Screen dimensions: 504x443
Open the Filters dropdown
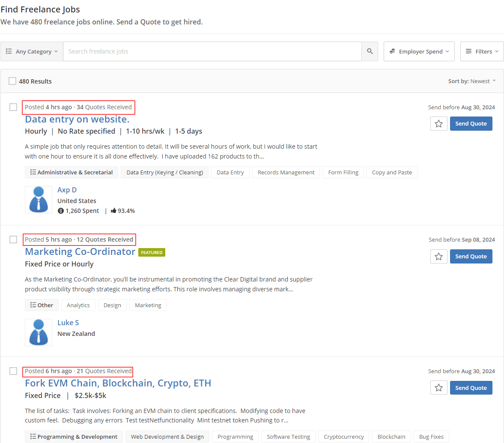click(x=482, y=51)
